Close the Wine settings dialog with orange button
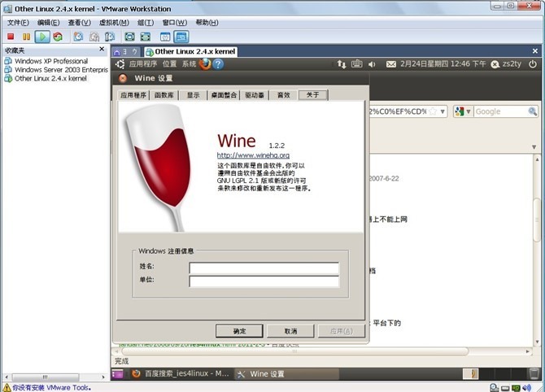 (x=123, y=78)
